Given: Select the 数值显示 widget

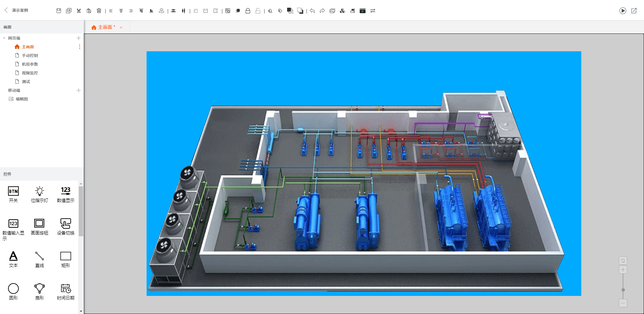Looking at the screenshot, I should tap(66, 194).
